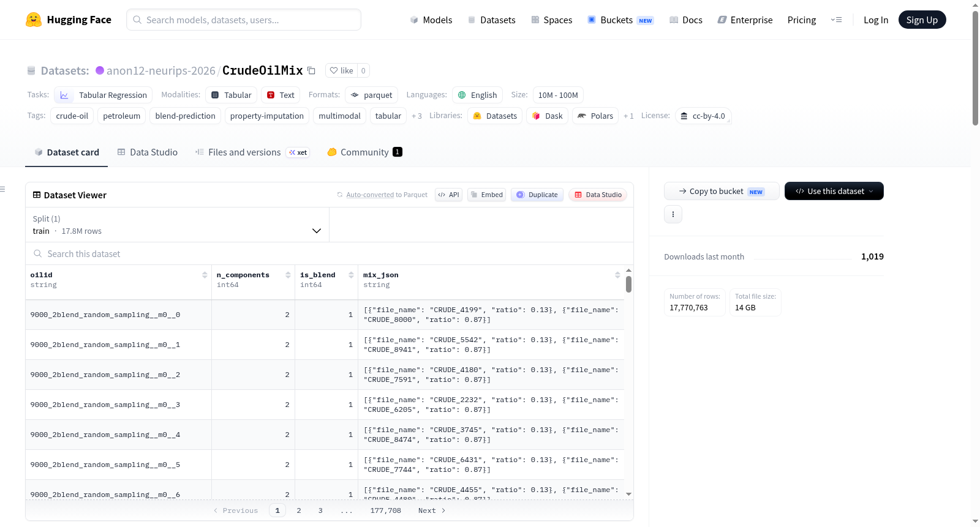Click the Embed button

pyautogui.click(x=486, y=195)
